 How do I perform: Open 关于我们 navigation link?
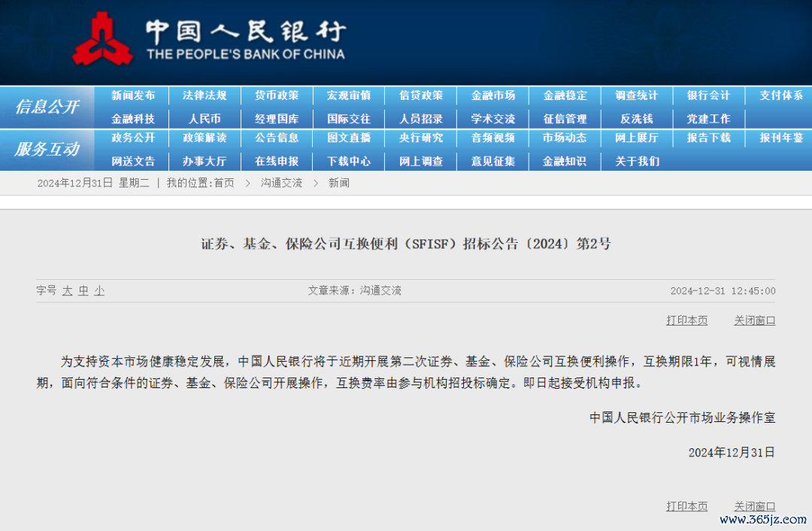tap(637, 161)
